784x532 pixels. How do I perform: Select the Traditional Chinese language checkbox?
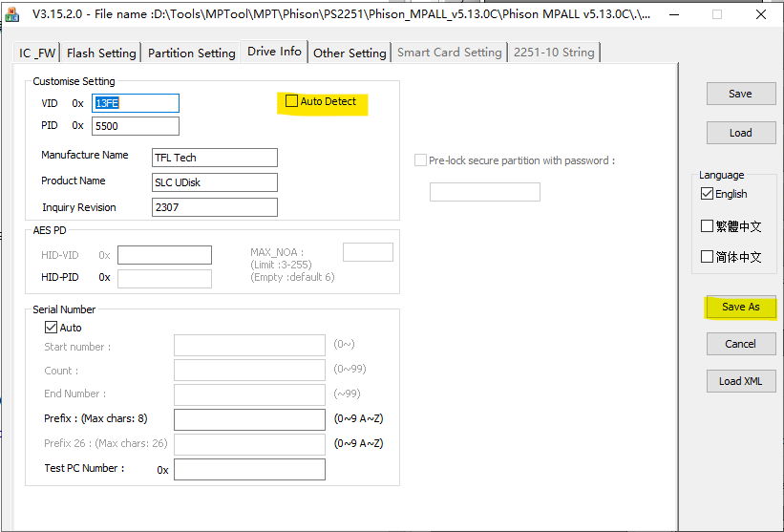pyautogui.click(x=708, y=226)
